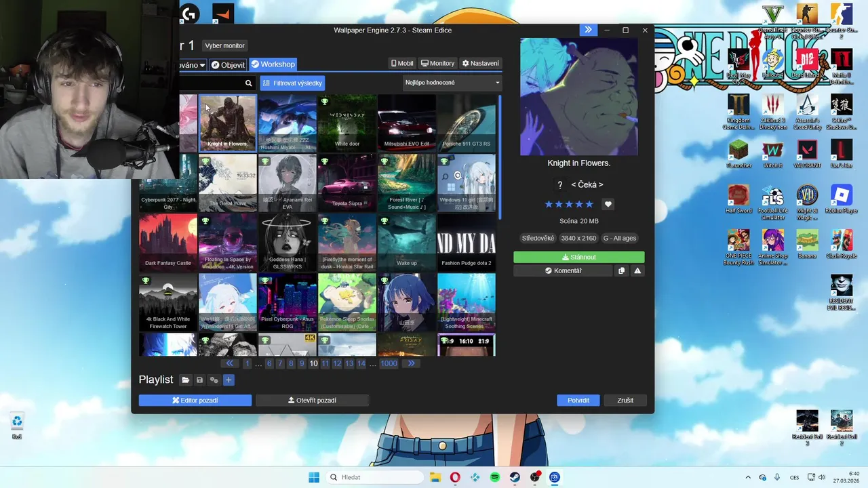The height and width of the screenshot is (488, 868).
Task: Expand the dropdown arrow next to the ...ováno tab
Action: click(202, 65)
